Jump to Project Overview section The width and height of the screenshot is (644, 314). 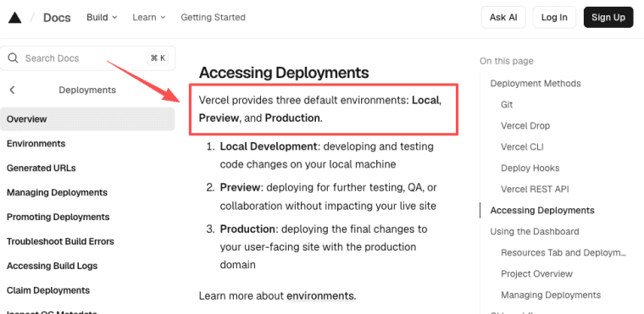point(536,273)
